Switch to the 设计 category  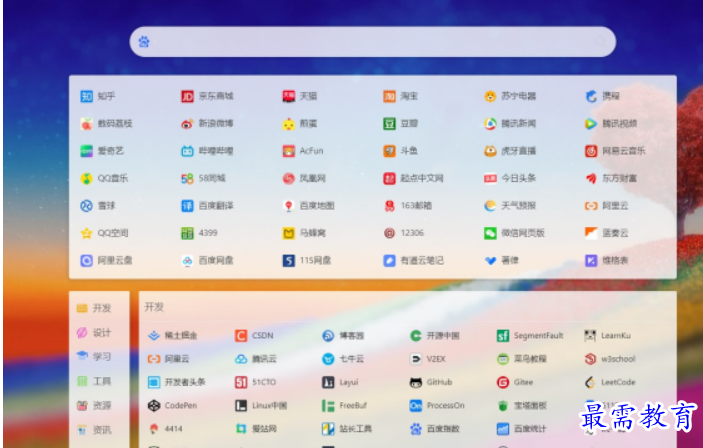[x=94, y=333]
